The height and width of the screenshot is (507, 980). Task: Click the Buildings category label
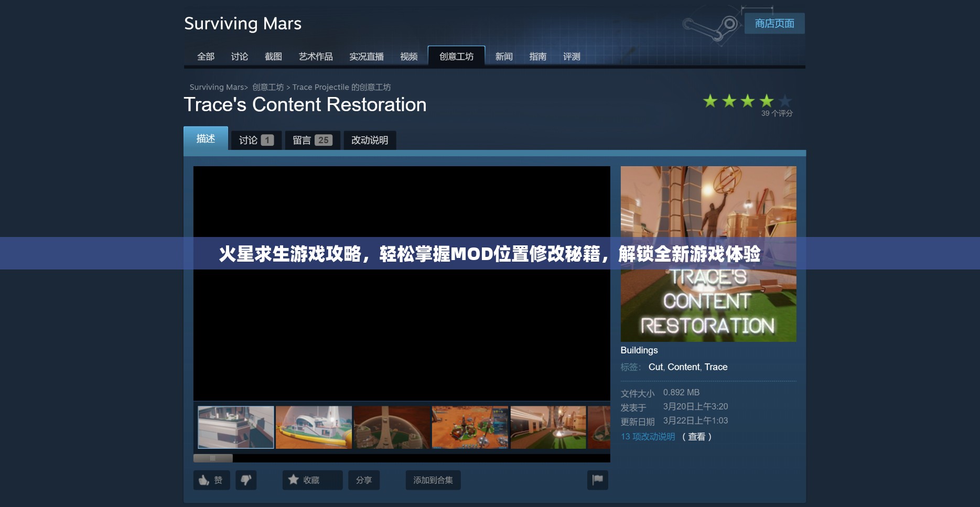pyautogui.click(x=639, y=350)
